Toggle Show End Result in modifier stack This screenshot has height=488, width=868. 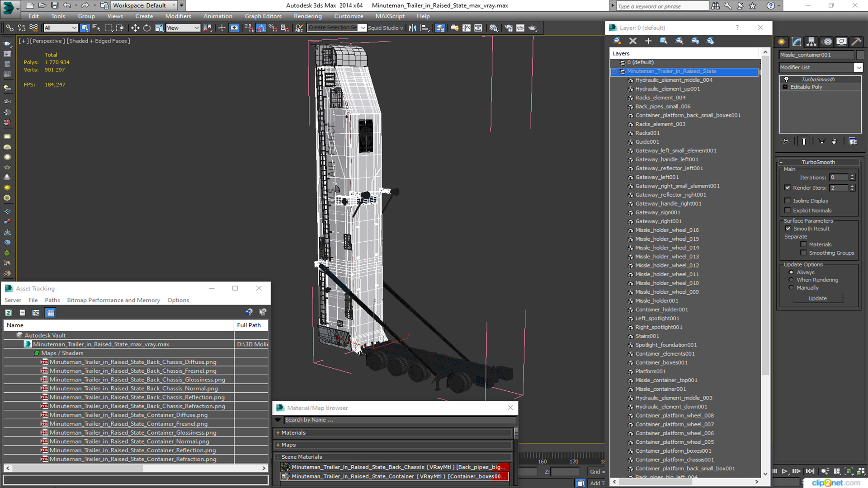804,141
